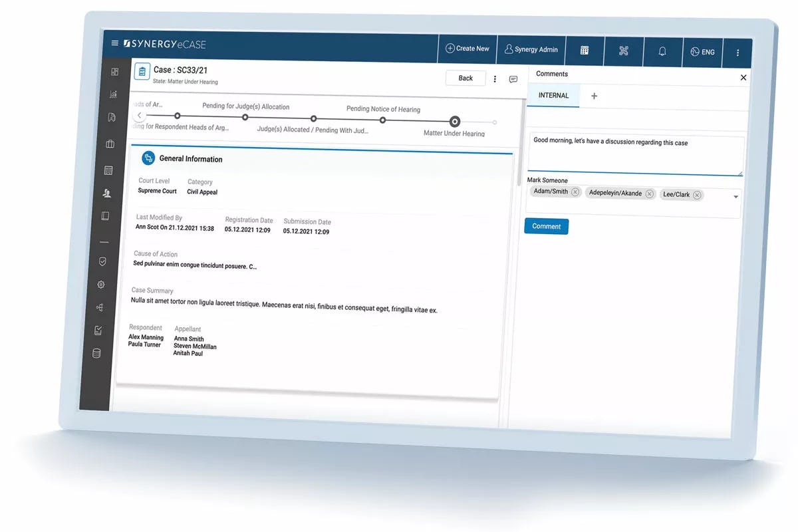
Task: Remove the Adam/Smith tag from Mark Someone
Action: [575, 193]
